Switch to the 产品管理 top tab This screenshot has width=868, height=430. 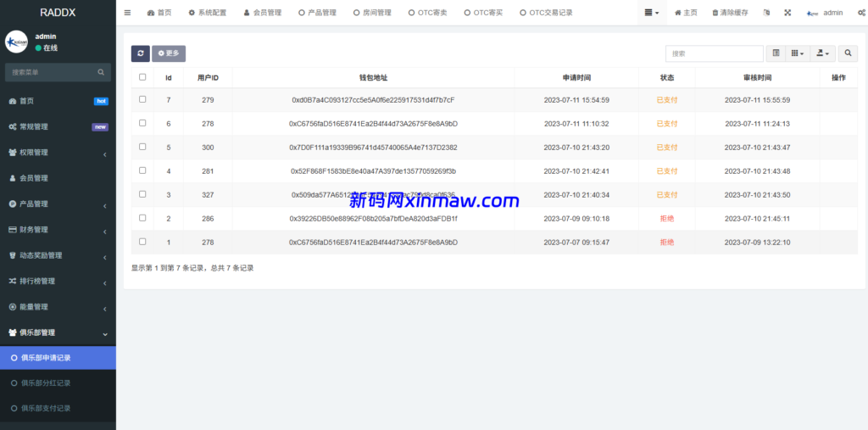point(317,13)
